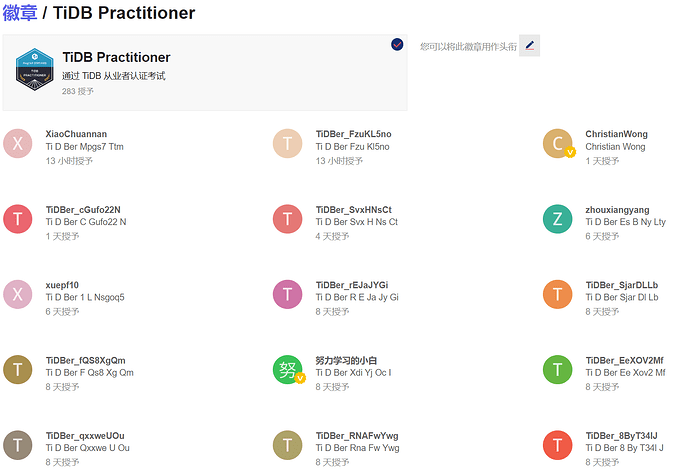Open XiaoChuannan's avatar
This screenshot has width=690, height=473.
coord(18,143)
